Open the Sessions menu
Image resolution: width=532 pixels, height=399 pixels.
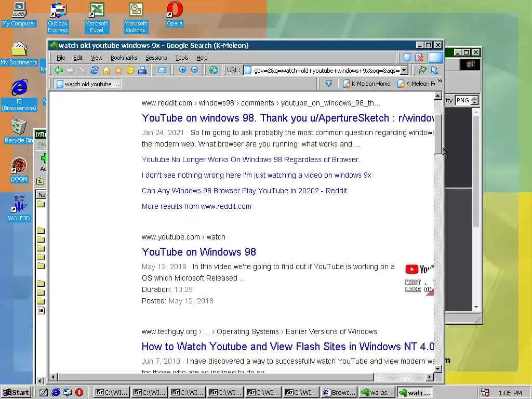coord(156,58)
